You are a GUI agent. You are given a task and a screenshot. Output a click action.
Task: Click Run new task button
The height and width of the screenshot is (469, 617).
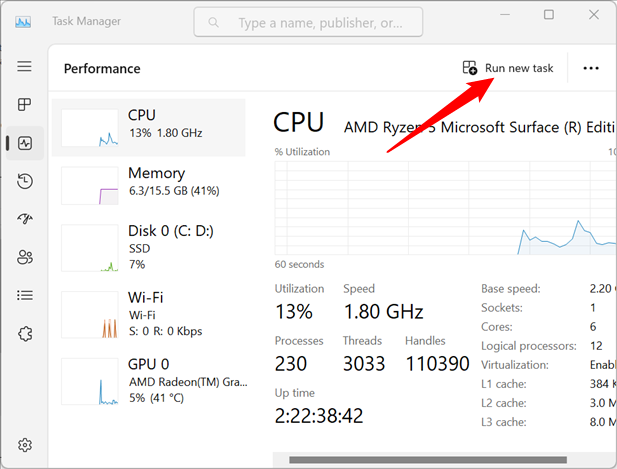(508, 68)
